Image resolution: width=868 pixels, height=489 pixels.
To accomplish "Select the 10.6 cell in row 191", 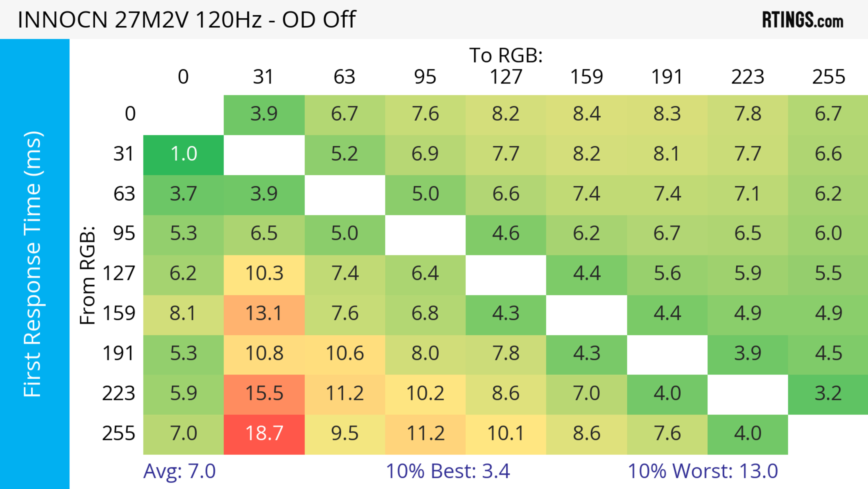I will click(345, 354).
